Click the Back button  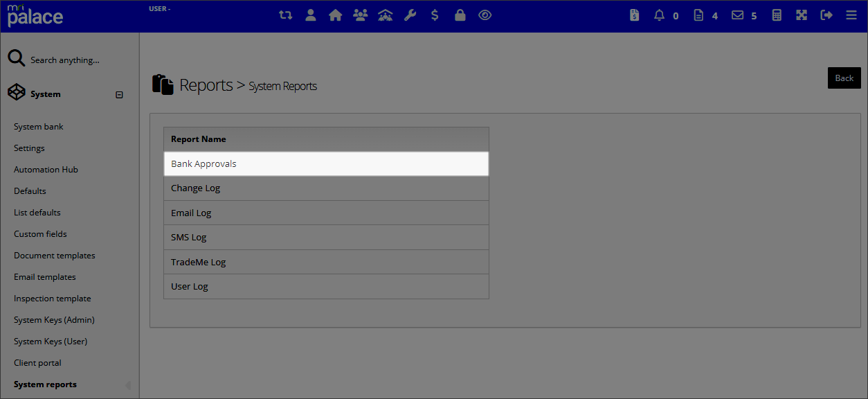844,78
